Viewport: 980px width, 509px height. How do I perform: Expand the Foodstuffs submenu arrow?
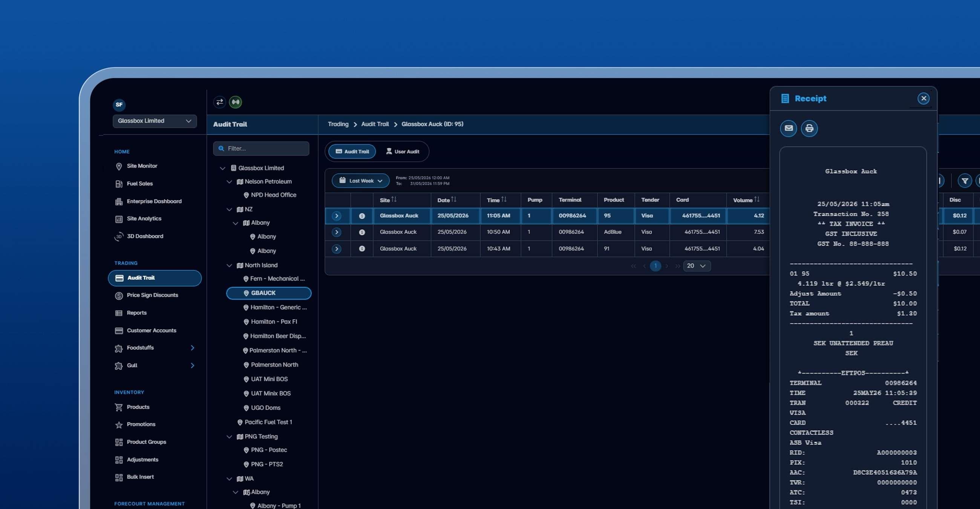pos(192,348)
